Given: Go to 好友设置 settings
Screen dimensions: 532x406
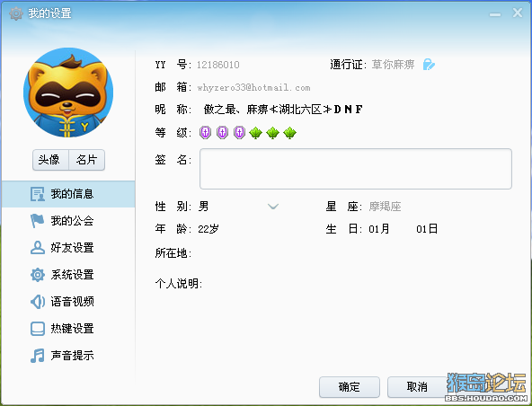Looking at the screenshot, I should tap(68, 248).
